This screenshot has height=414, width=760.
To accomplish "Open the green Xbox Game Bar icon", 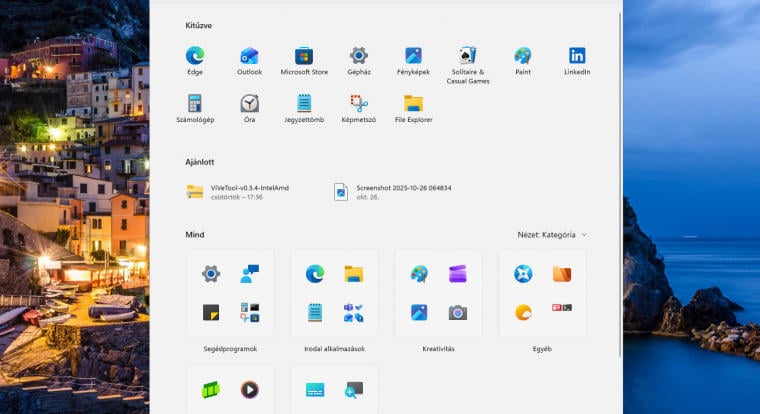I will pos(211,390).
